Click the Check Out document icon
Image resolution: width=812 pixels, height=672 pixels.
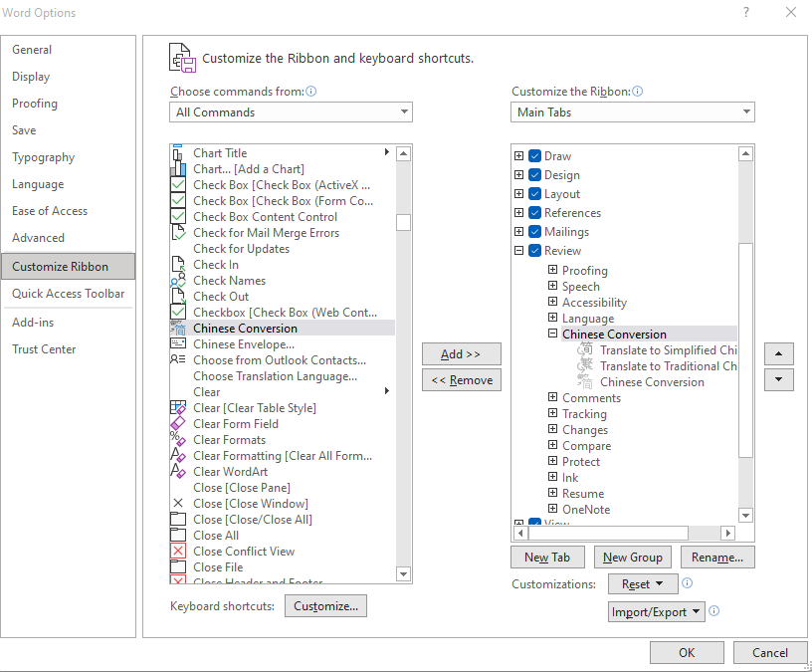point(178,297)
